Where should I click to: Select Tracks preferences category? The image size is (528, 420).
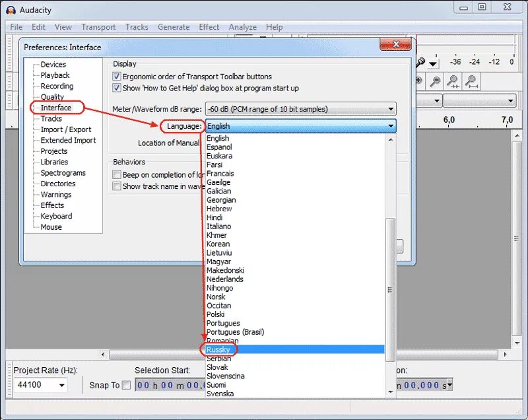pos(51,119)
